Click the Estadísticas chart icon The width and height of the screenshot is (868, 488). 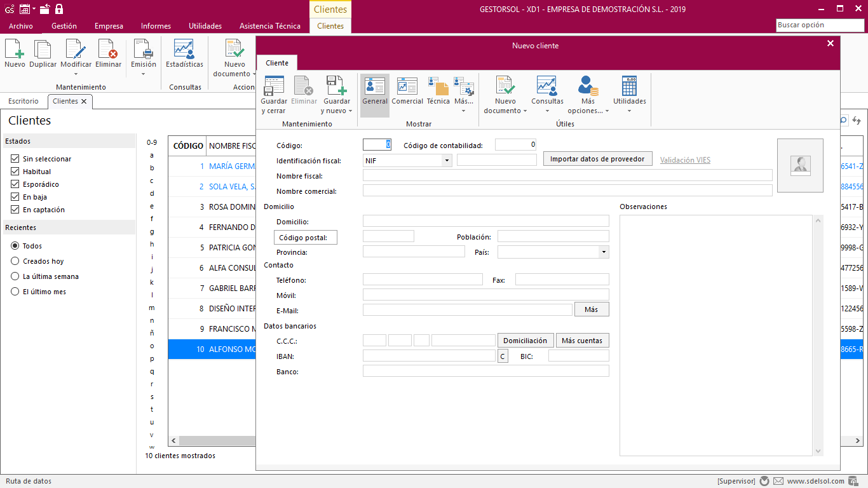tap(184, 49)
